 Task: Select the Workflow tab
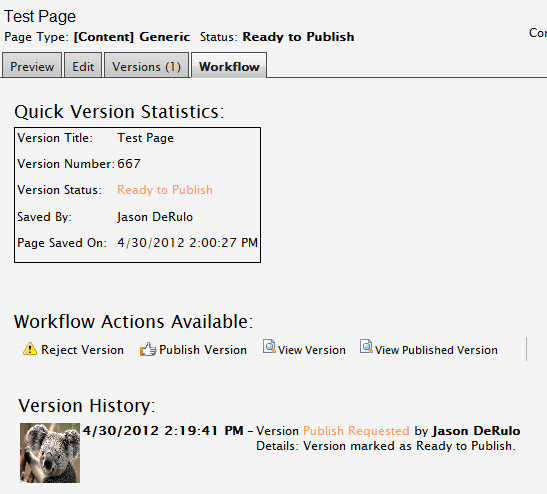click(229, 65)
